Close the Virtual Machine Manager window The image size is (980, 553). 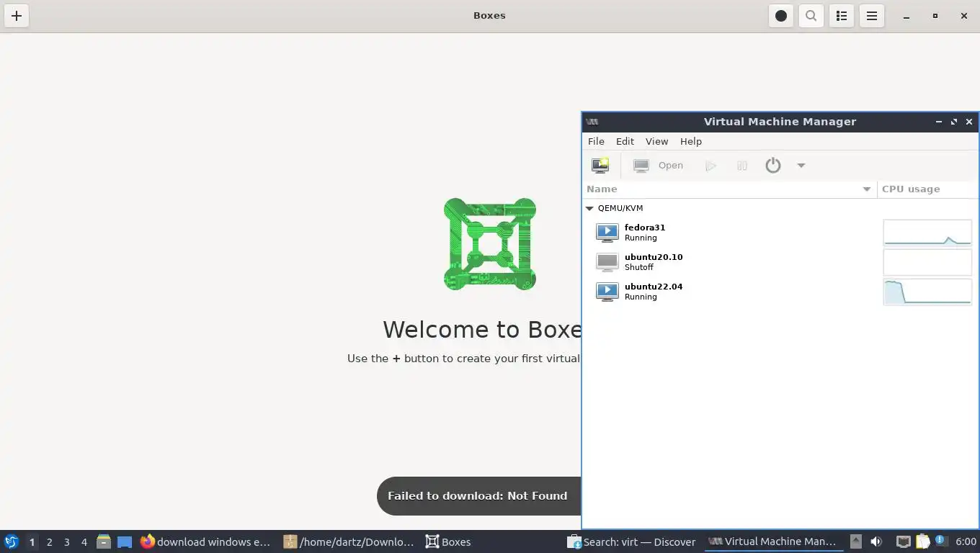[x=969, y=122]
